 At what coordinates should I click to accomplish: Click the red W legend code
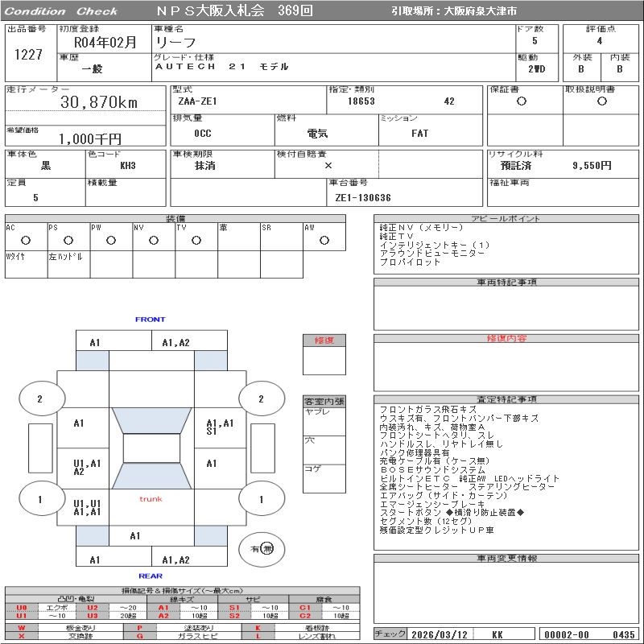[x=22, y=628]
